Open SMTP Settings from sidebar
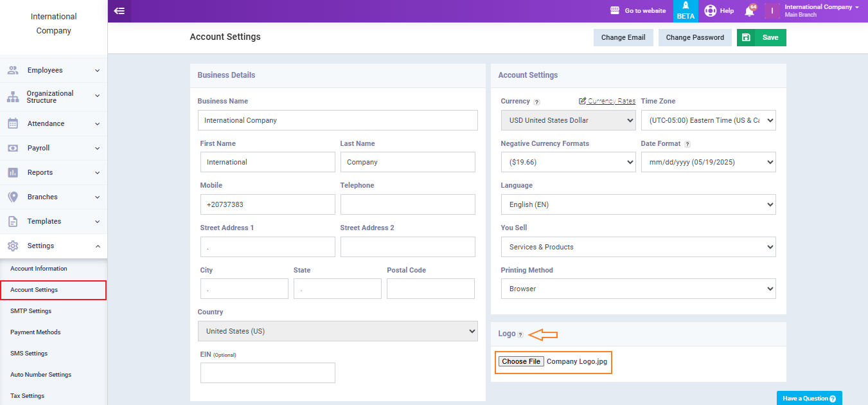This screenshot has height=405, width=868. [x=31, y=311]
